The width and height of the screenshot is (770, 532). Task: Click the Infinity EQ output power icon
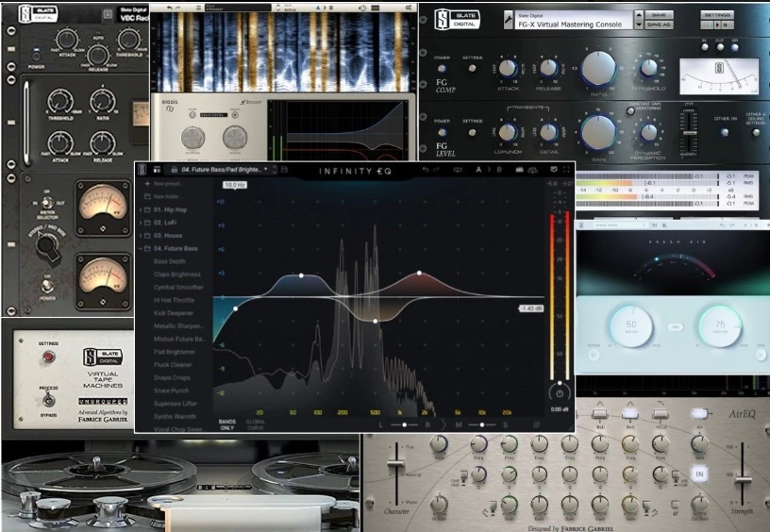[x=560, y=392]
